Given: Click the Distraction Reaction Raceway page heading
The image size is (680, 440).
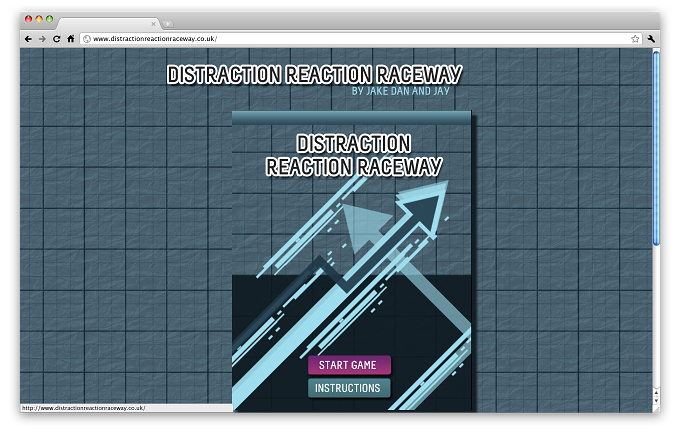Looking at the screenshot, I should [314, 75].
